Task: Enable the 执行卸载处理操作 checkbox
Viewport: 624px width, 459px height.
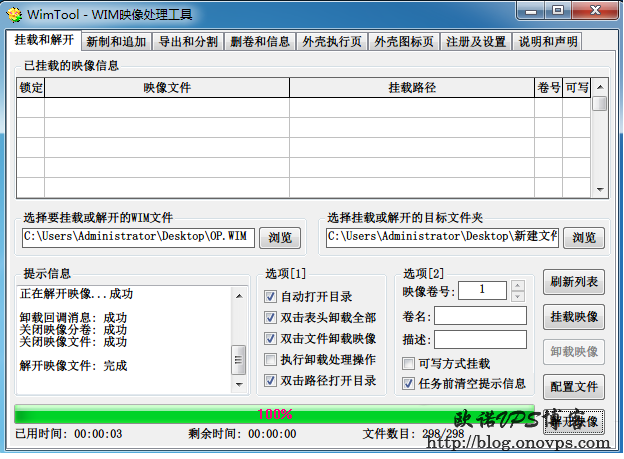Action: pos(271,360)
